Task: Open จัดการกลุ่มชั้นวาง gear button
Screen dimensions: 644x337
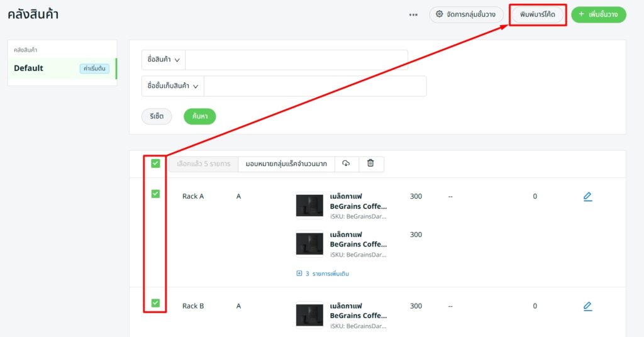Action: point(466,14)
